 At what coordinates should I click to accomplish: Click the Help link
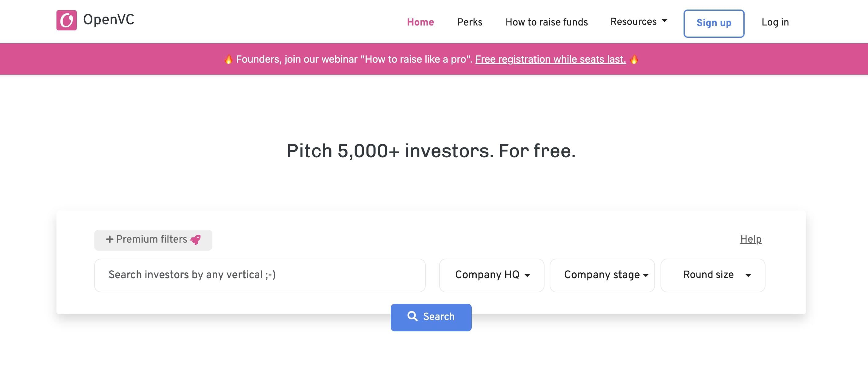(751, 239)
